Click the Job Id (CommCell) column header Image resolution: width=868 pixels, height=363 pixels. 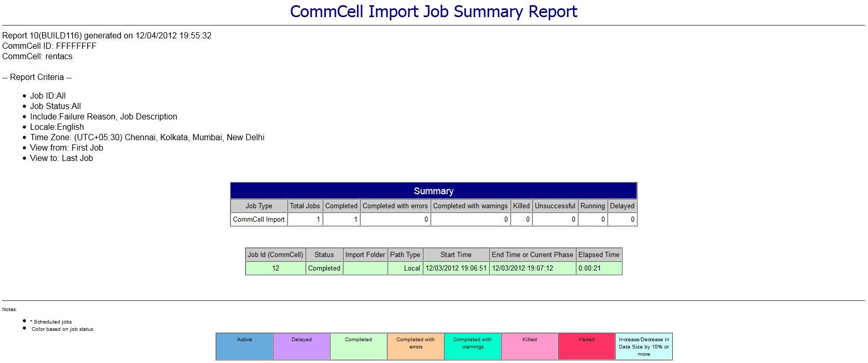click(275, 254)
